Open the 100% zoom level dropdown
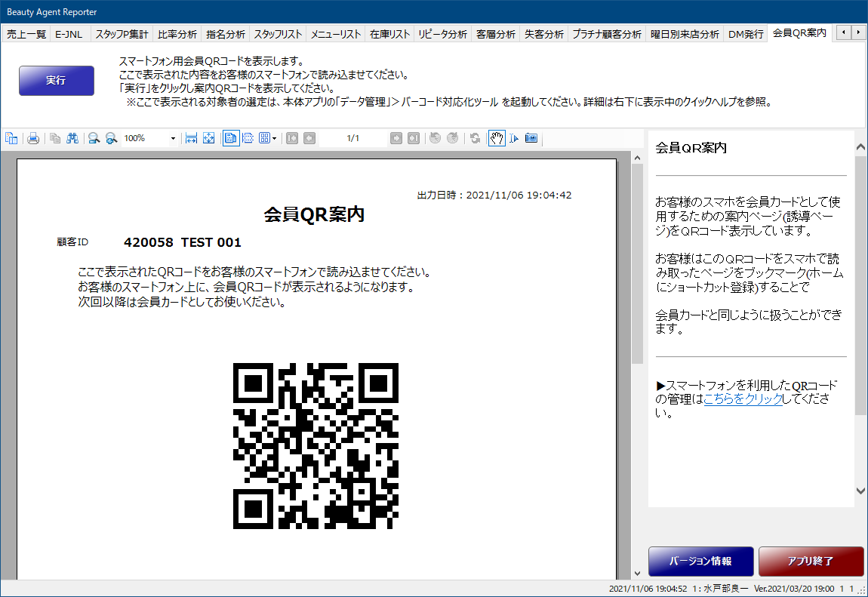The height and width of the screenshot is (597, 868). tap(173, 139)
